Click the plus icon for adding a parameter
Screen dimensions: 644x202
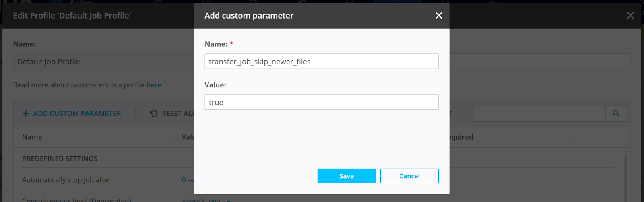[x=26, y=114]
